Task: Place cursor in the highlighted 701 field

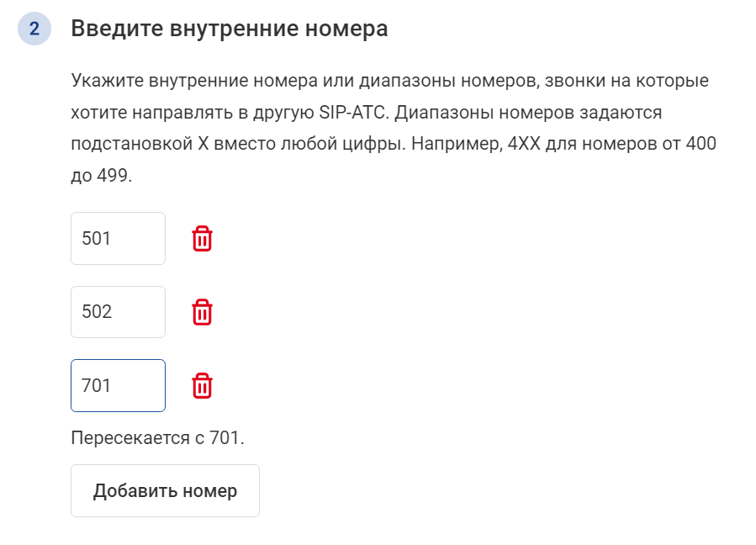Action: pyautogui.click(x=118, y=386)
